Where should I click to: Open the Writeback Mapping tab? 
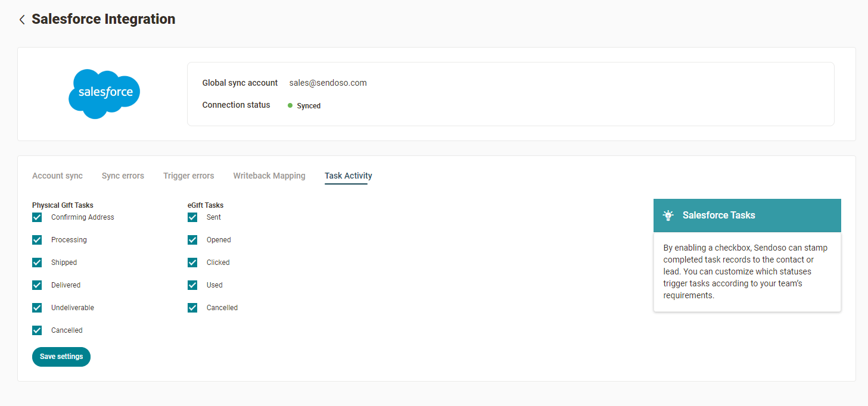[269, 176]
